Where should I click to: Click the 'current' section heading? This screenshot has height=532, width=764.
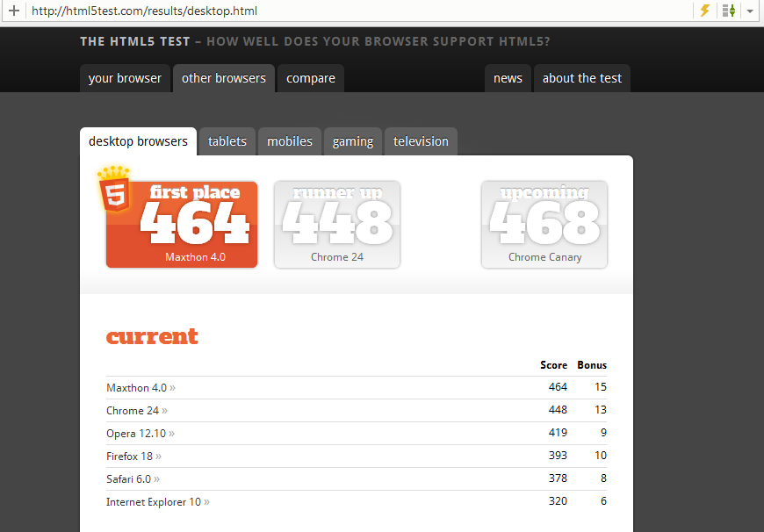click(x=152, y=336)
